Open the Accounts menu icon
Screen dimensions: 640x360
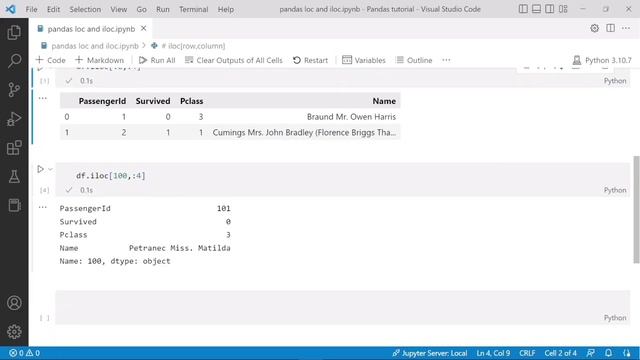pyautogui.click(x=14, y=303)
